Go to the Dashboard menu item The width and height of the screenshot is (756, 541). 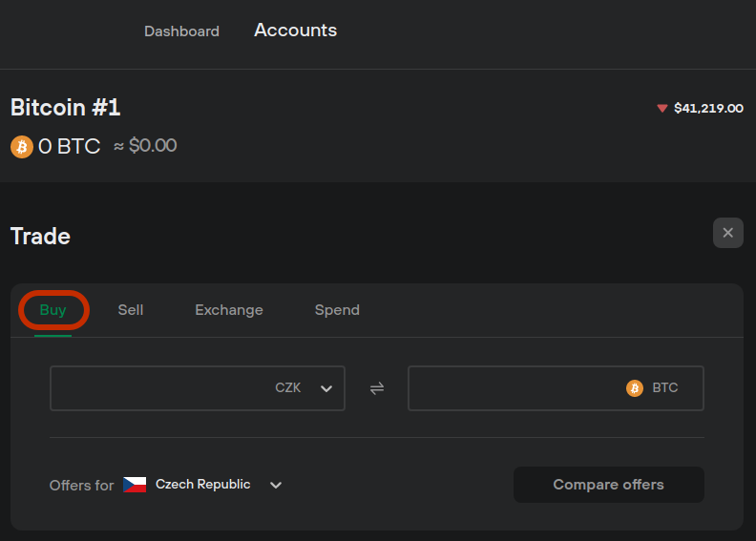tap(181, 31)
